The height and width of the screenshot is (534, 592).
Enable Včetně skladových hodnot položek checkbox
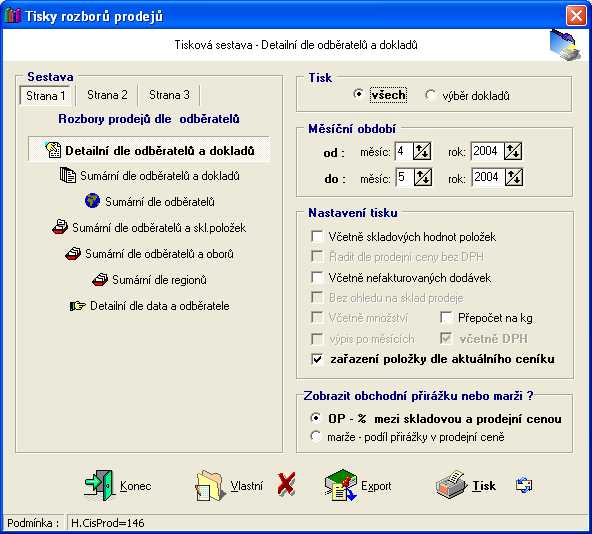tap(317, 237)
